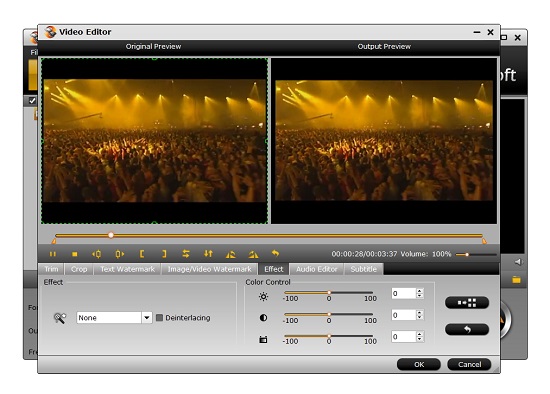Open the Image/Video Watermark tab
The width and height of the screenshot is (550, 394).
pyautogui.click(x=209, y=269)
